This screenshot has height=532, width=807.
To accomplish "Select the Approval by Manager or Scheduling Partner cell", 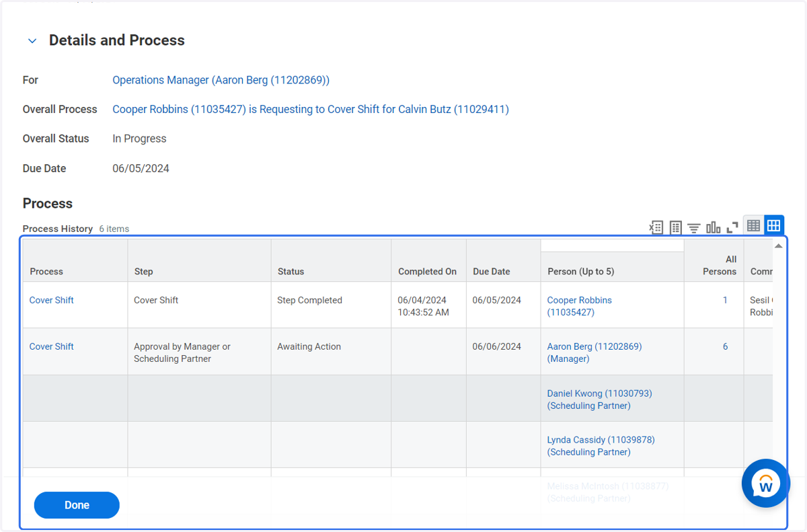I will click(200, 351).
